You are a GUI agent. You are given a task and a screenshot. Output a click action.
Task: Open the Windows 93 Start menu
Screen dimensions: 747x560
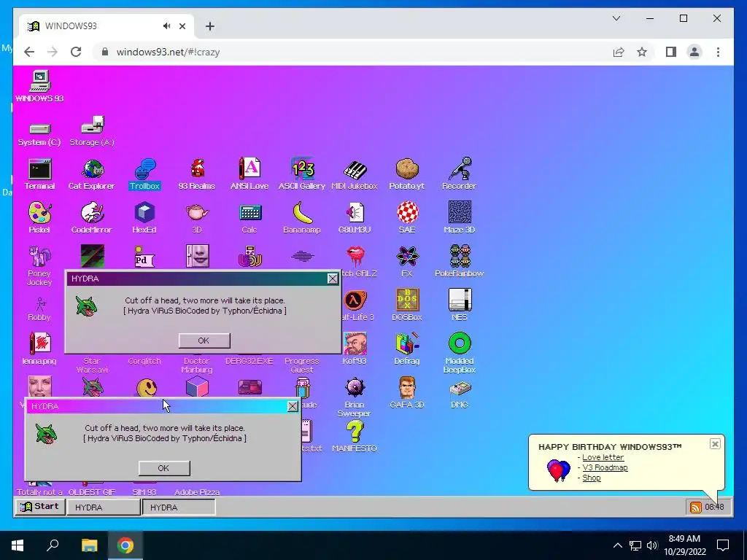(39, 507)
